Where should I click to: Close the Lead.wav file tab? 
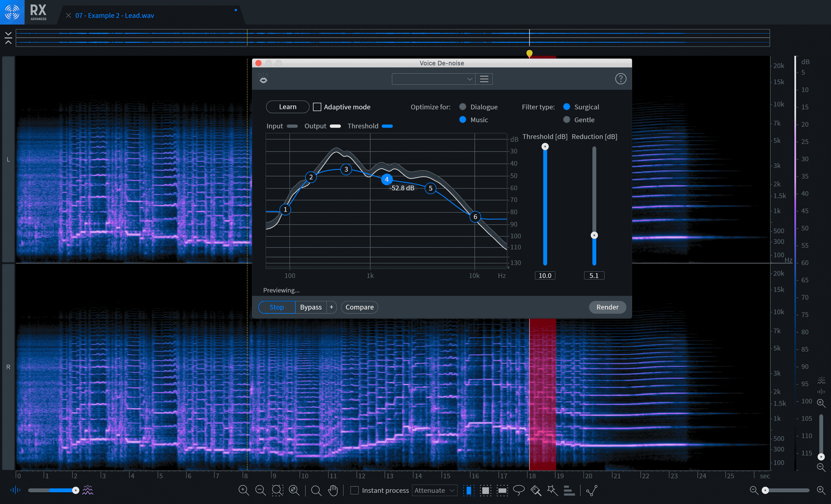68,16
